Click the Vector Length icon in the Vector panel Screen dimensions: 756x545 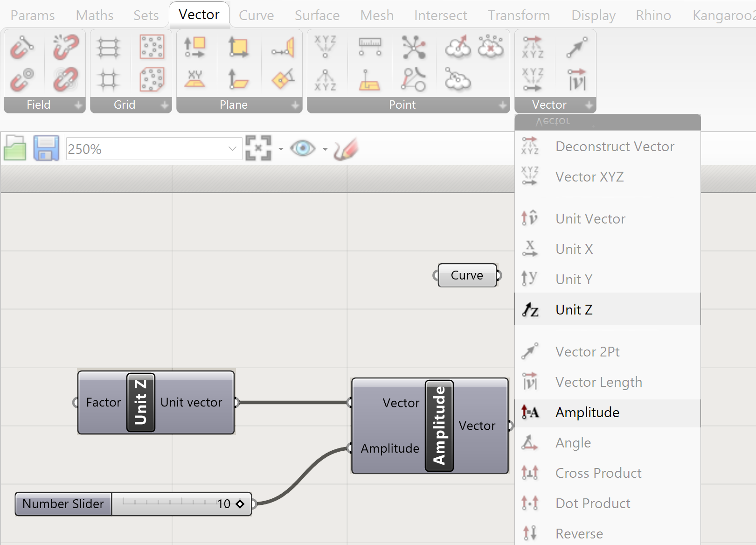[577, 78]
